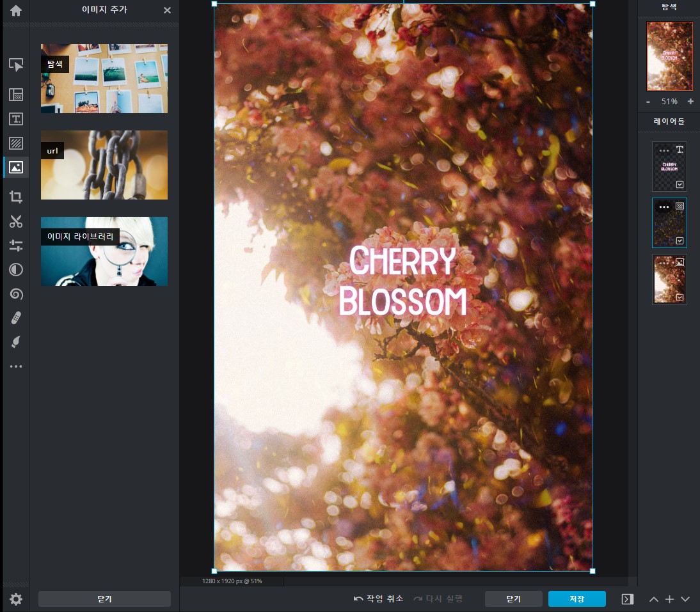Select the Add Image tool
Image resolution: width=700 pixels, height=612 pixels.
15,168
